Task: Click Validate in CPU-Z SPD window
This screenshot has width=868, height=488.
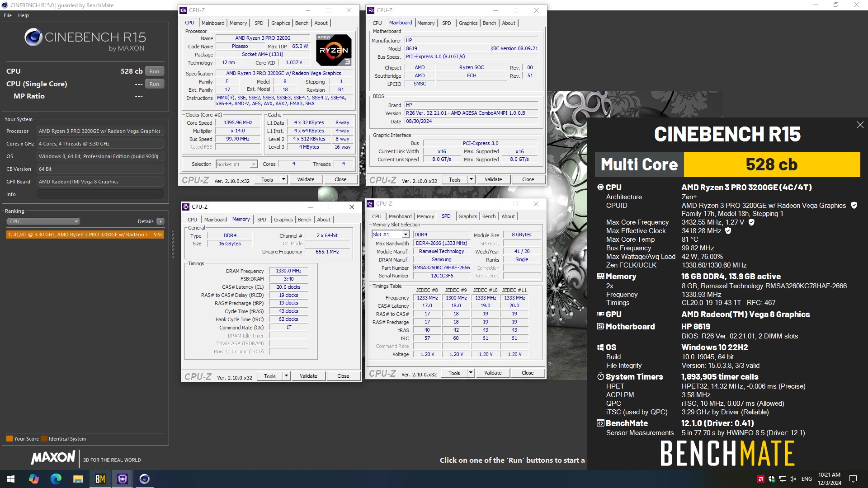Action: 493,373
